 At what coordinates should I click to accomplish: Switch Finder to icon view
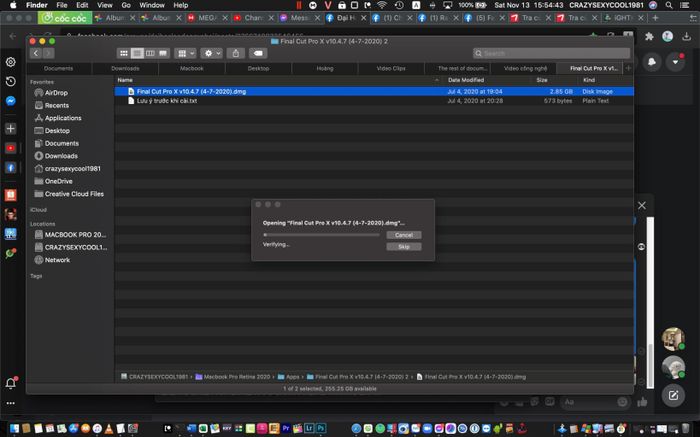(x=124, y=53)
